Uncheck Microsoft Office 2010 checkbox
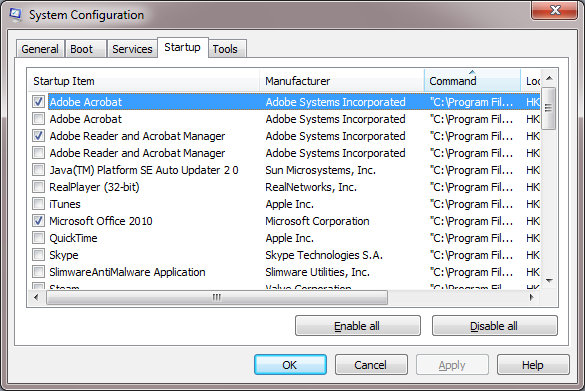The image size is (585, 391). pos(38,221)
